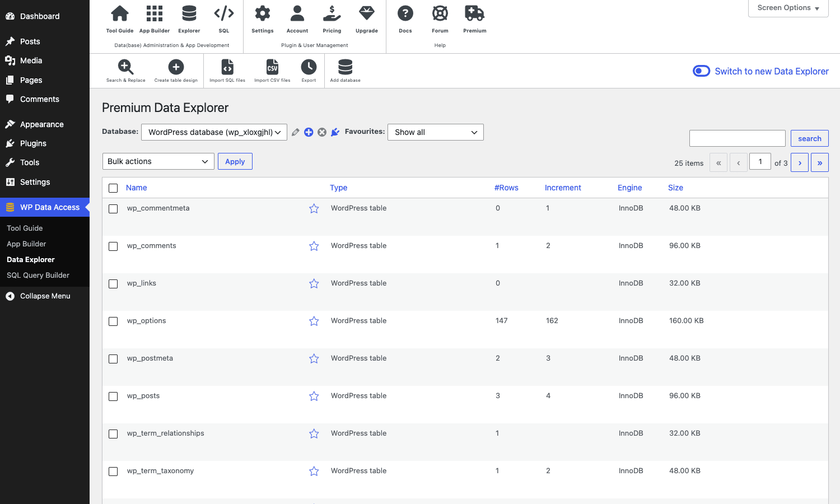Click the Apply bulk action button
Screen dimensions: 840x504
tap(235, 161)
